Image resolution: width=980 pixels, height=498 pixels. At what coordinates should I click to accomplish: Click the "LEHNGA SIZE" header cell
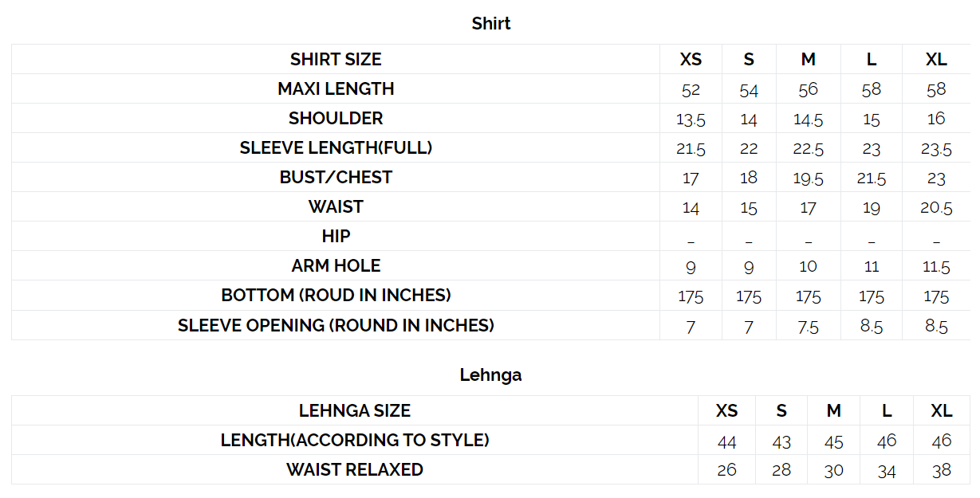coord(355,411)
